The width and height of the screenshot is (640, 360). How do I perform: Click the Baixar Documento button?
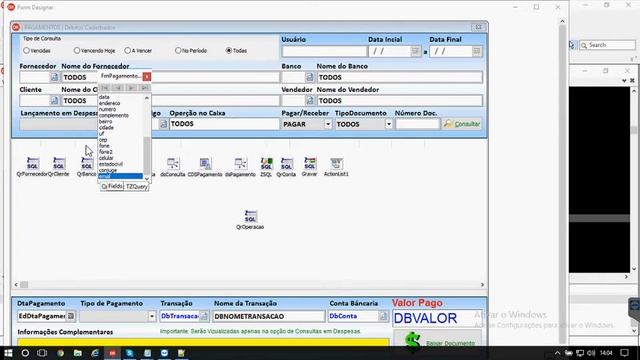pyautogui.click(x=438, y=339)
